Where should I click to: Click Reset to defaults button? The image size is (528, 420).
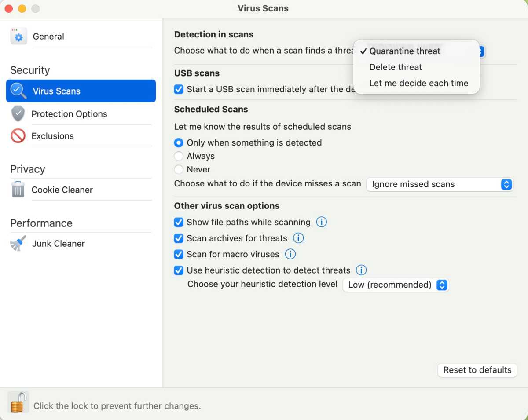(x=477, y=370)
